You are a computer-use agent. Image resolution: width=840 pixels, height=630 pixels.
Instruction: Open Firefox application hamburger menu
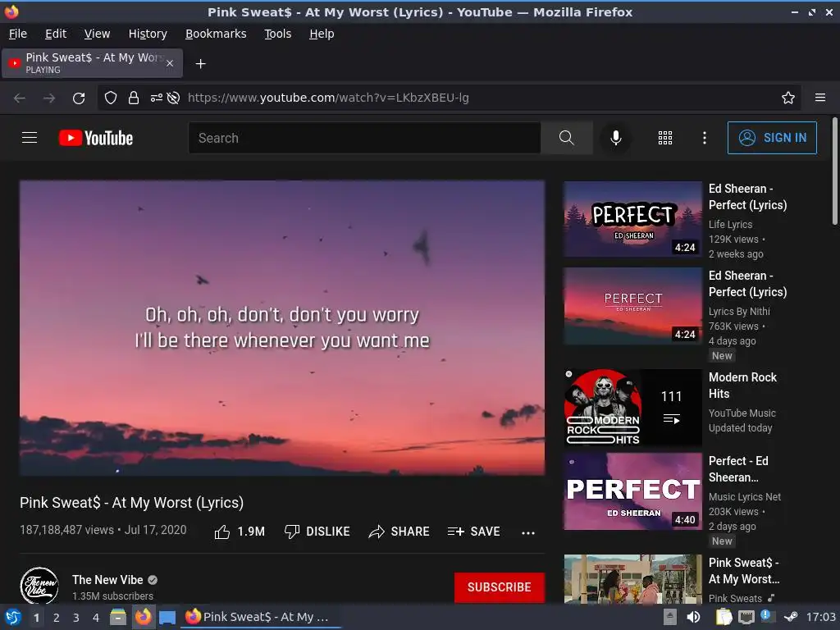tap(820, 98)
